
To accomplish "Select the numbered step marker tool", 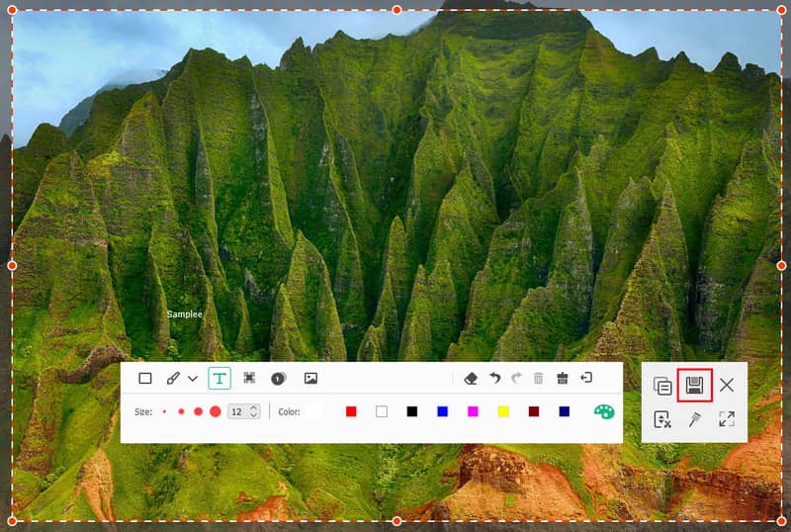I will click(x=278, y=378).
